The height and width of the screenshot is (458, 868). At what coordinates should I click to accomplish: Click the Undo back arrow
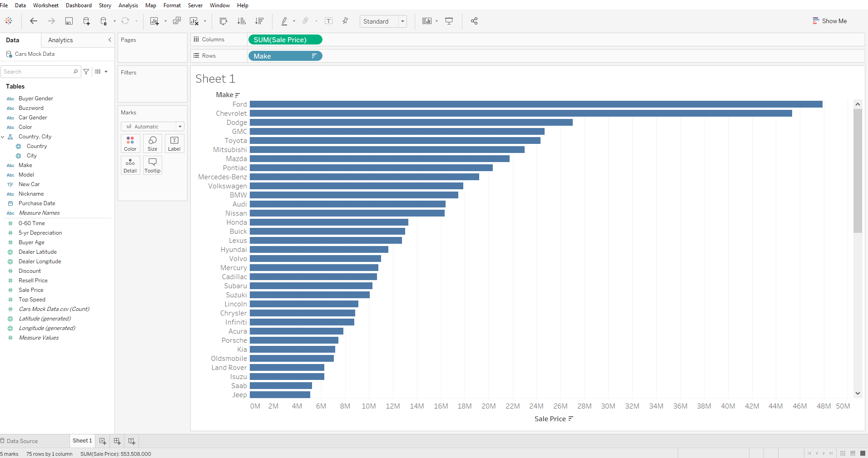34,21
